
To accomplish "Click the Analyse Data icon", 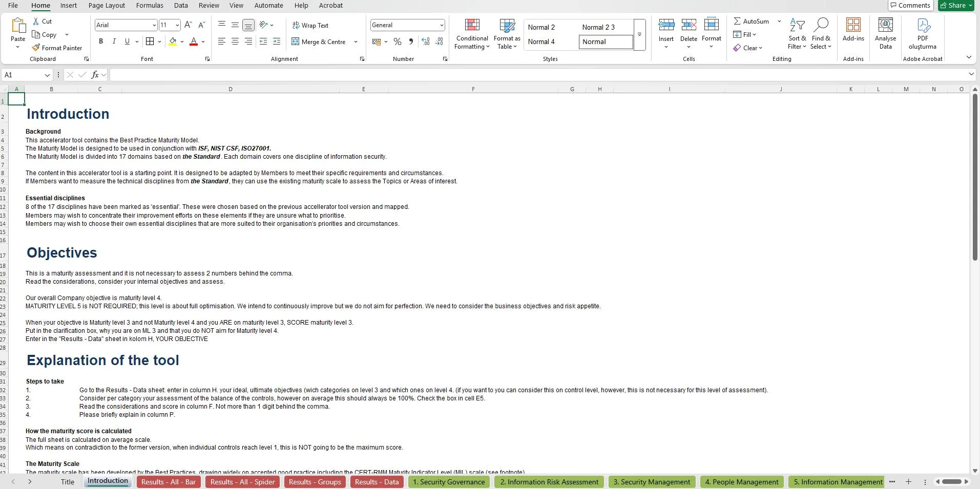I will click(885, 32).
